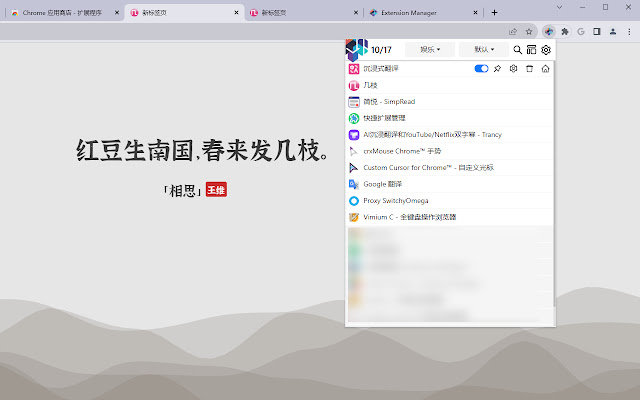Open the Chrome three-dot menu

pyautogui.click(x=629, y=31)
